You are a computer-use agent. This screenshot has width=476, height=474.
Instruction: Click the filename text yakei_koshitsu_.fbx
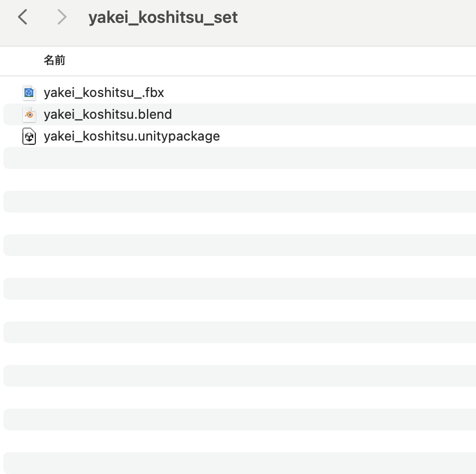(104, 93)
